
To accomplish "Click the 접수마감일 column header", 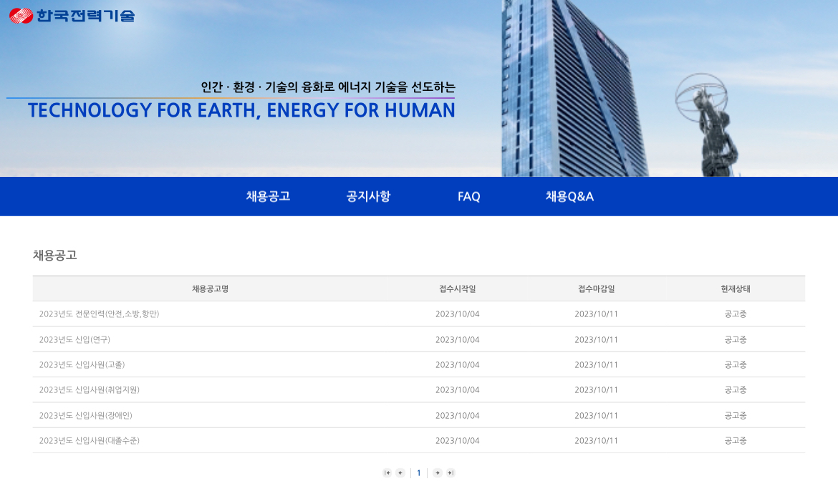I will (596, 289).
